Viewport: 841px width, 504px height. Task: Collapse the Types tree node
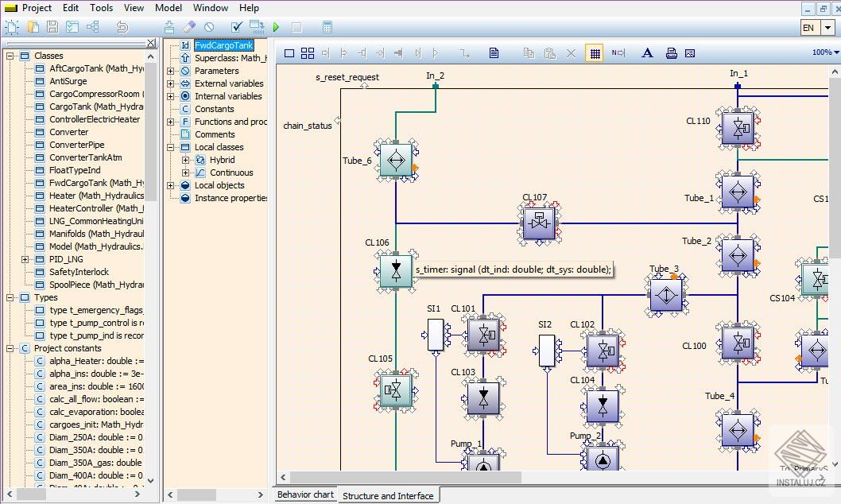click(x=10, y=297)
